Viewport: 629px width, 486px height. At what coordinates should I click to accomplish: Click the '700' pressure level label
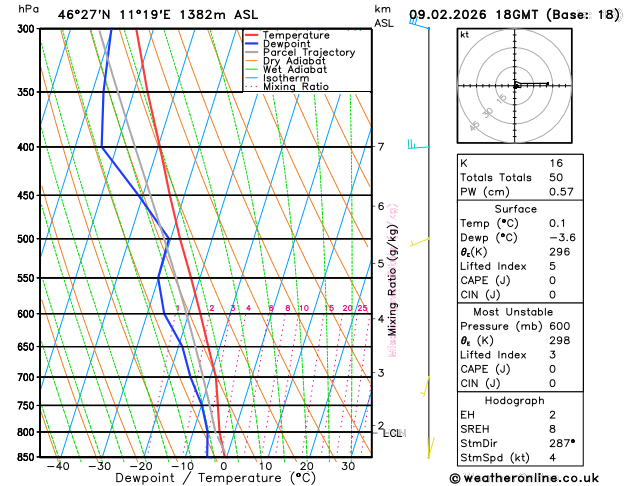pos(28,377)
